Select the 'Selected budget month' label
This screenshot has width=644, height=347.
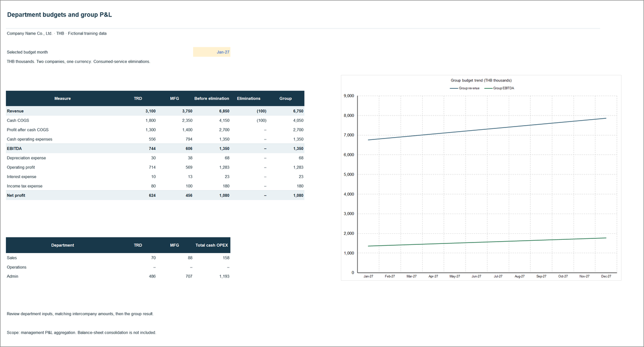coord(27,52)
